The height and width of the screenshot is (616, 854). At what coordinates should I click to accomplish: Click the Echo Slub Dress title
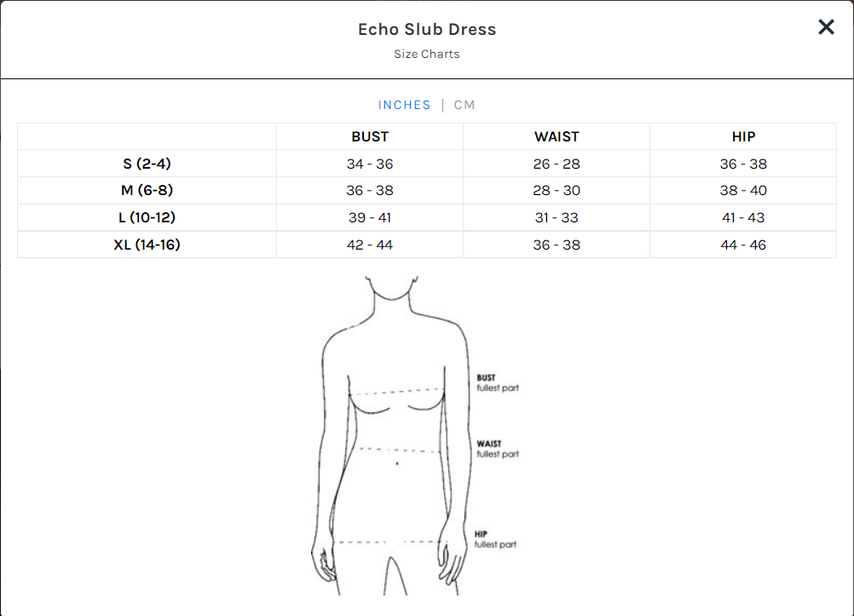pos(427,29)
